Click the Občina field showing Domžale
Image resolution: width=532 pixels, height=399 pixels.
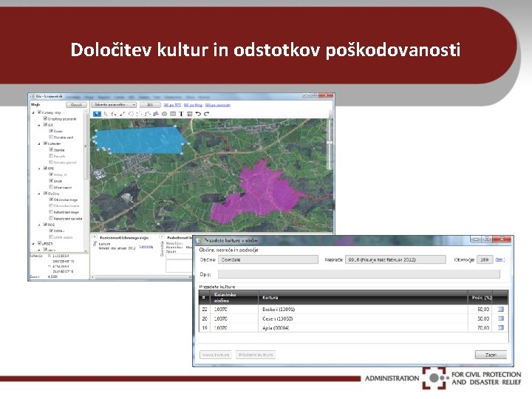(x=268, y=259)
